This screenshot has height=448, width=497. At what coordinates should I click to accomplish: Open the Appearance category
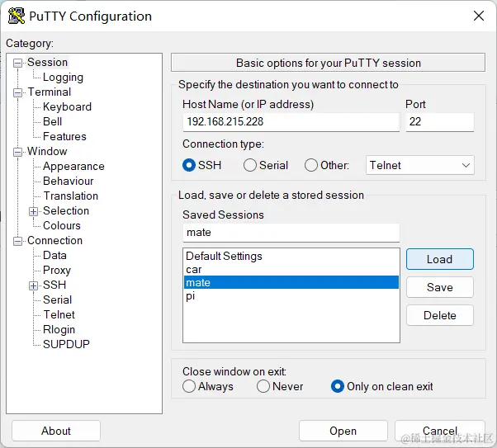click(x=73, y=166)
